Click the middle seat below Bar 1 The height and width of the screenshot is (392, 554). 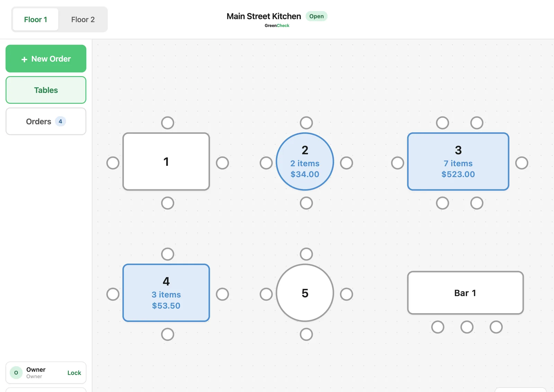[467, 327]
